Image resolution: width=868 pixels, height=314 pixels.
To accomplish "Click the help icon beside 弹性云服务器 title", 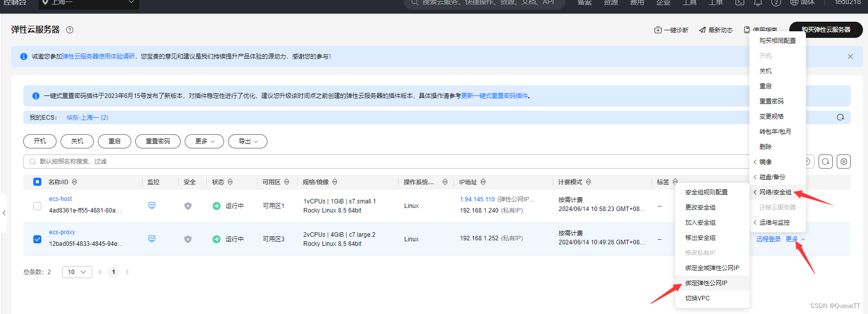I will (70, 30).
